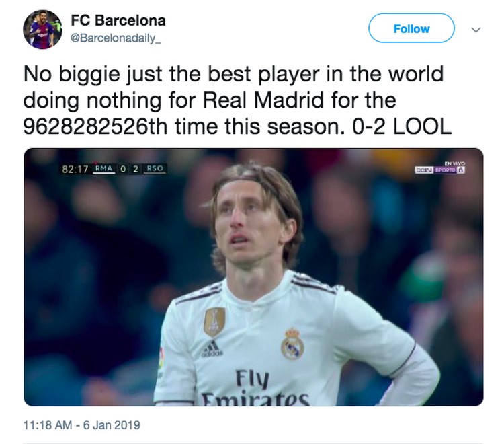This screenshot has height=444, width=504.
Task: Click the adidas logo on shirt
Action: [212, 349]
